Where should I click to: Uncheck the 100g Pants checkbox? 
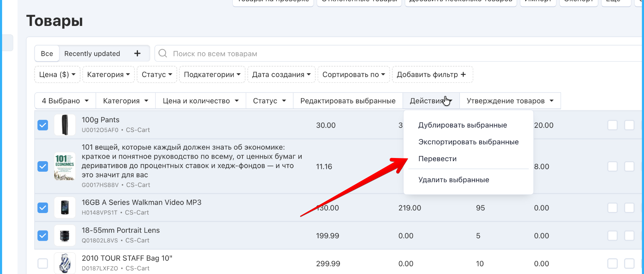(43, 125)
